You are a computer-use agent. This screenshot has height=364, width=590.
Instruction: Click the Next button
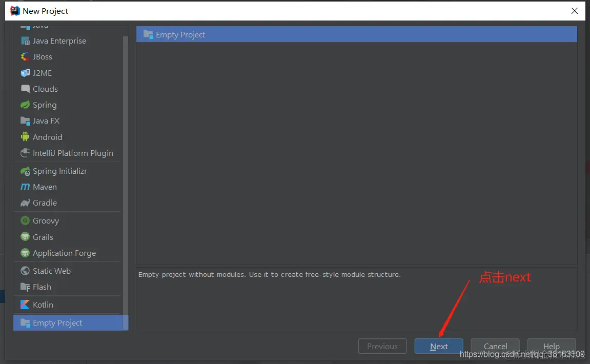[x=439, y=346]
